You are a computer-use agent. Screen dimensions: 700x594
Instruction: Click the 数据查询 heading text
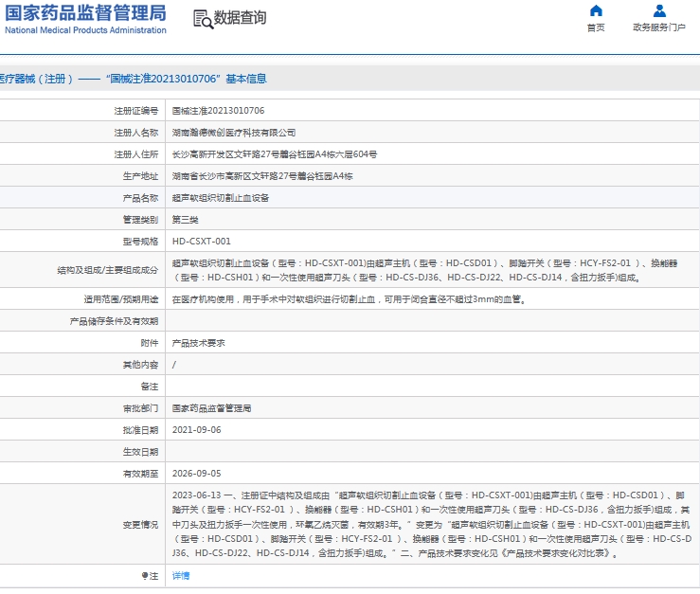241,18
